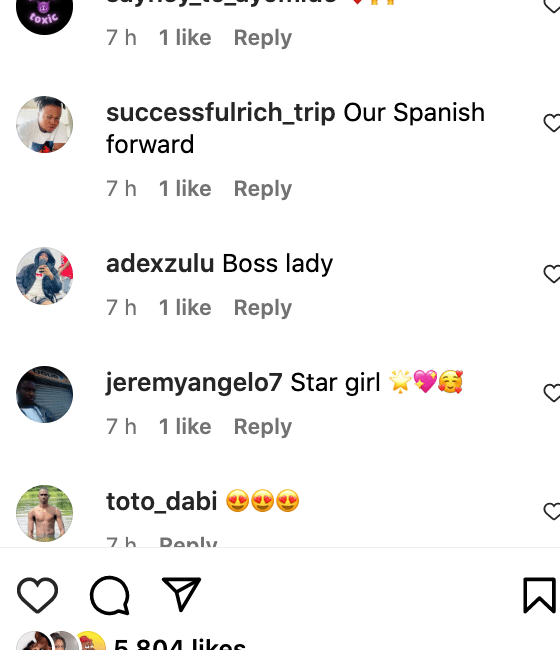
Task: Reply to successfulrich_trip's comment
Action: coord(263,189)
